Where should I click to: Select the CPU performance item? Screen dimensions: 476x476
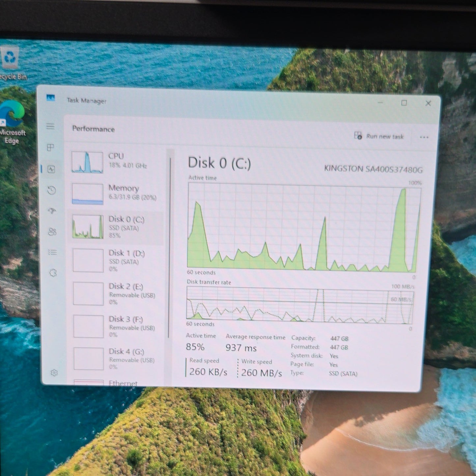[116, 162]
